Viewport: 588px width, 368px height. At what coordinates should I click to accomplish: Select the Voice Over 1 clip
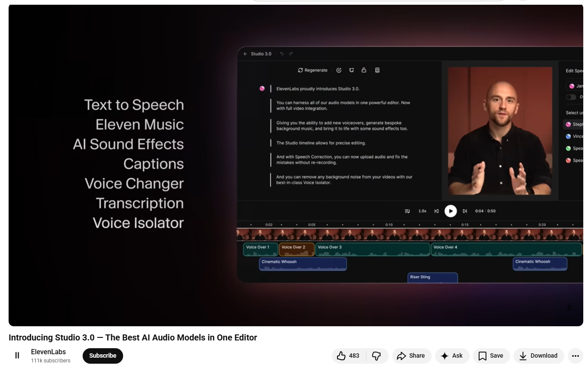[x=260, y=250]
